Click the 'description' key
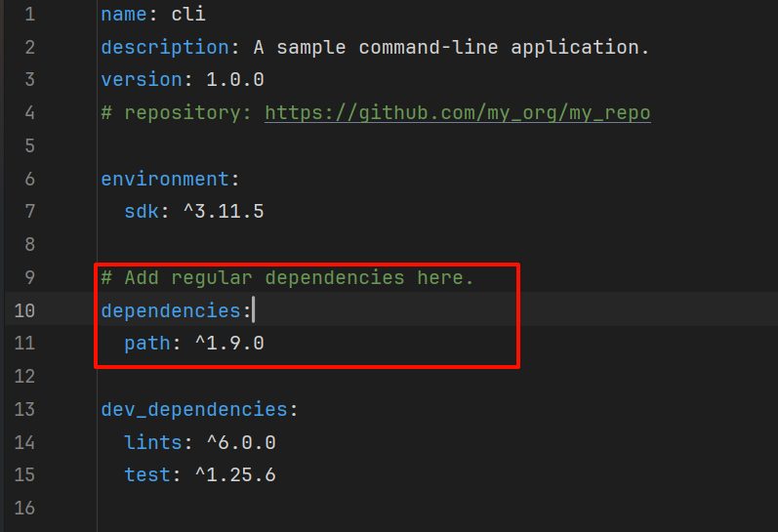This screenshot has width=778, height=532. 165,47
